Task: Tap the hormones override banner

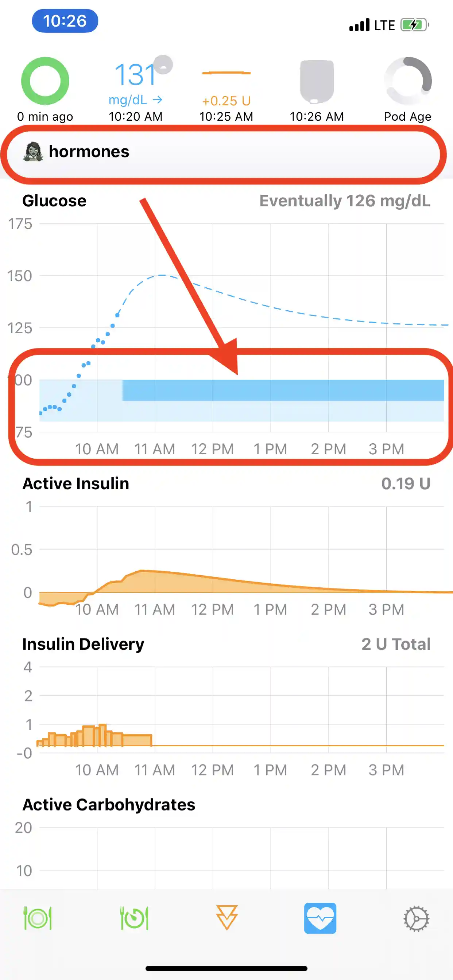Action: tap(225, 152)
